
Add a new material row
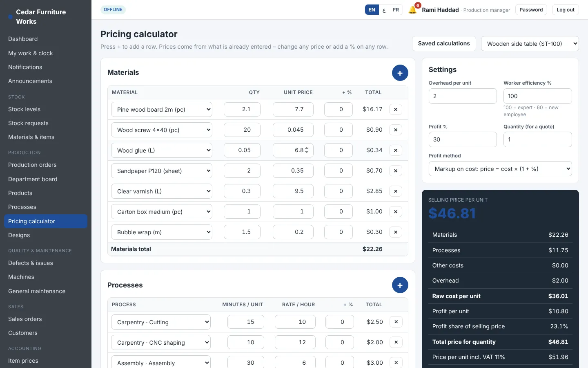tap(400, 73)
